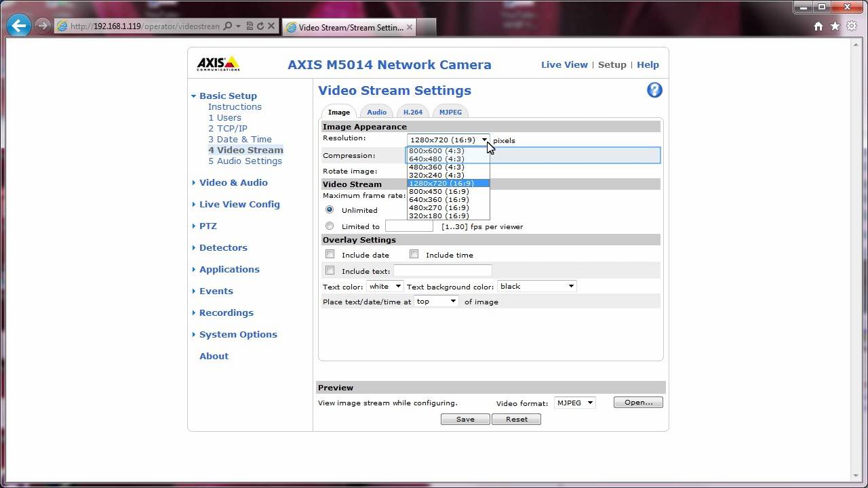Open the Resolution dropdown
Viewport: 868px width, 488px height.
[448, 140]
